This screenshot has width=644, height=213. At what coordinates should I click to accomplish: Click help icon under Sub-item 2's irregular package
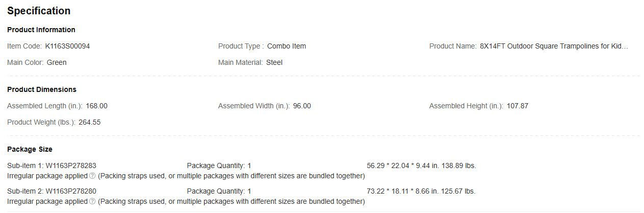point(92,202)
